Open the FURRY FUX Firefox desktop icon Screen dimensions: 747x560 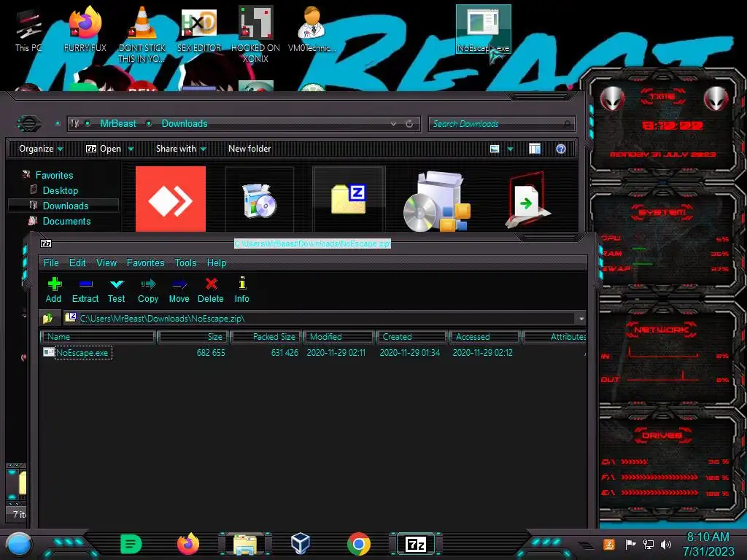coord(85,28)
